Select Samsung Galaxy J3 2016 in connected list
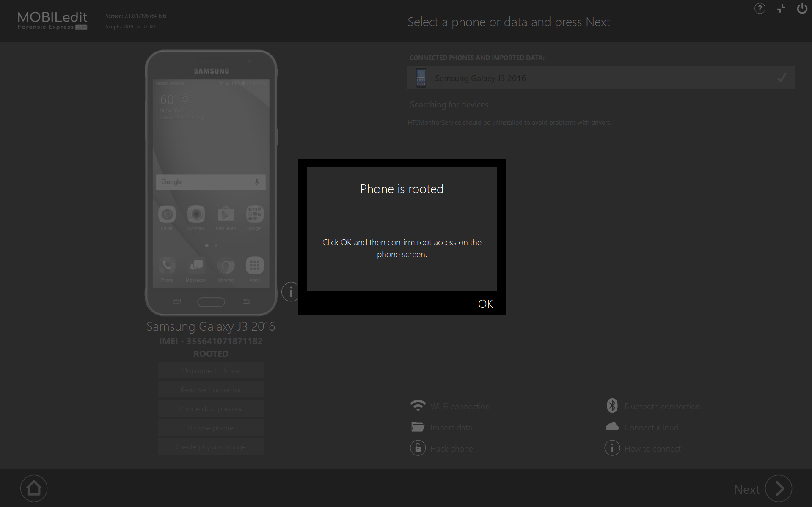 601,78
